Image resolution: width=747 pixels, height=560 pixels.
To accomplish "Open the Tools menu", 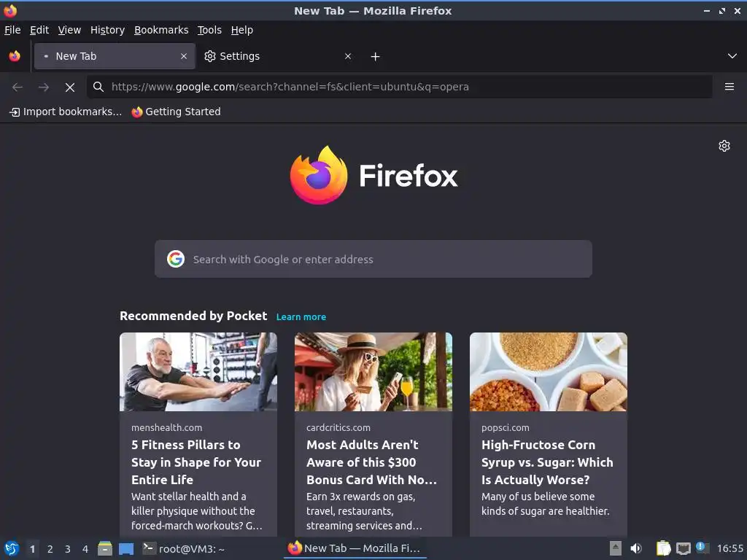I will point(209,30).
